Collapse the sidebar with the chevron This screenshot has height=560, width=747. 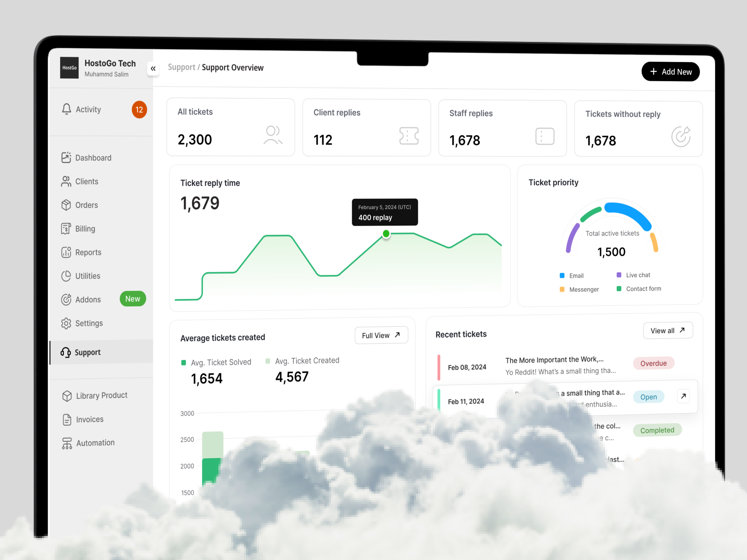[x=153, y=68]
